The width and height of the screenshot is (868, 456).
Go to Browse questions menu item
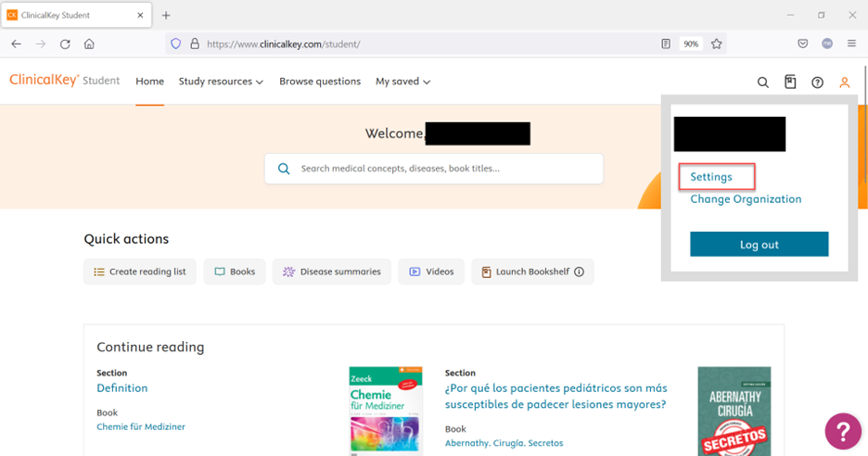pyautogui.click(x=320, y=82)
